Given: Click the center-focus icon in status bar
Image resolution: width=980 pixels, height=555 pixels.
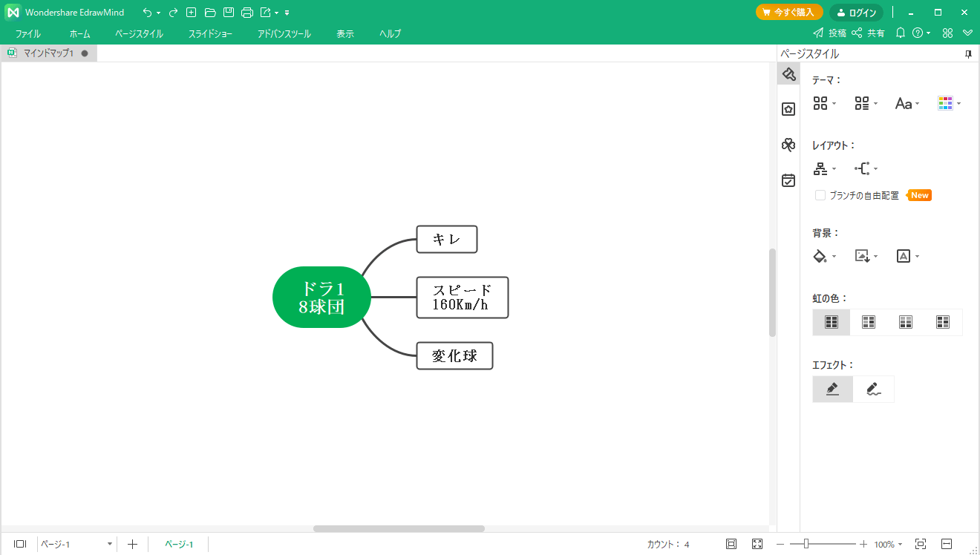Looking at the screenshot, I should 921,544.
